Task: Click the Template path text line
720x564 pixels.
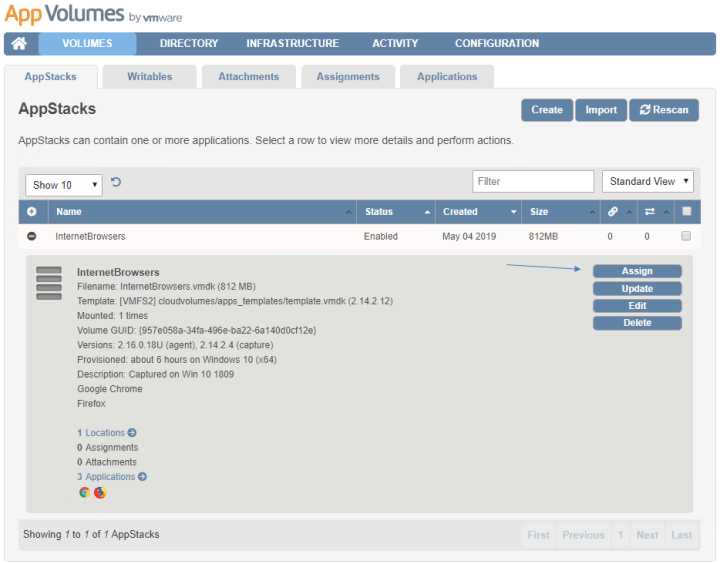Action: 235,301
